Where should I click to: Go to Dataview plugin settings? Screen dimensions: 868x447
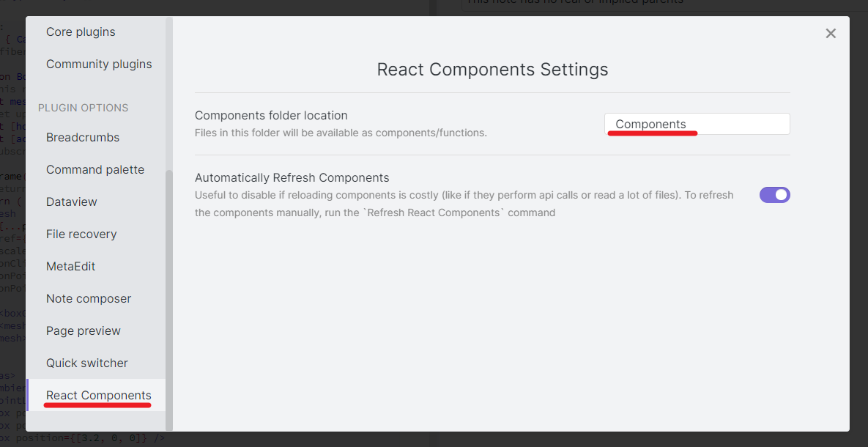(72, 202)
